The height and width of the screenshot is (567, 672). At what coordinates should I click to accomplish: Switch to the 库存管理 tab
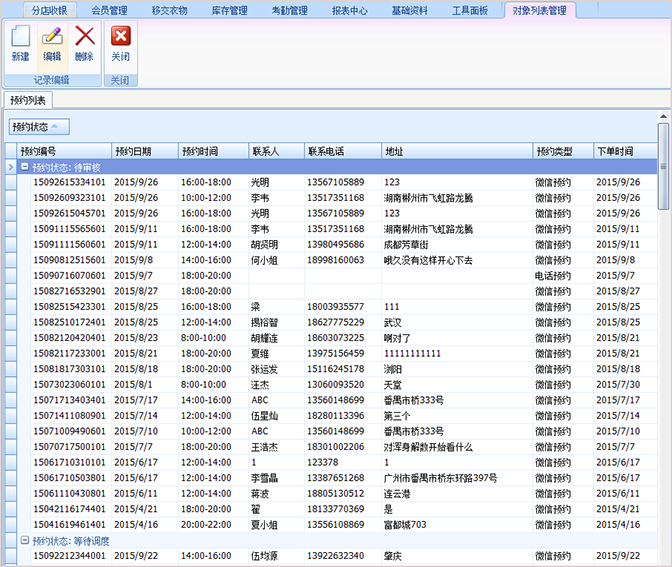(x=229, y=10)
